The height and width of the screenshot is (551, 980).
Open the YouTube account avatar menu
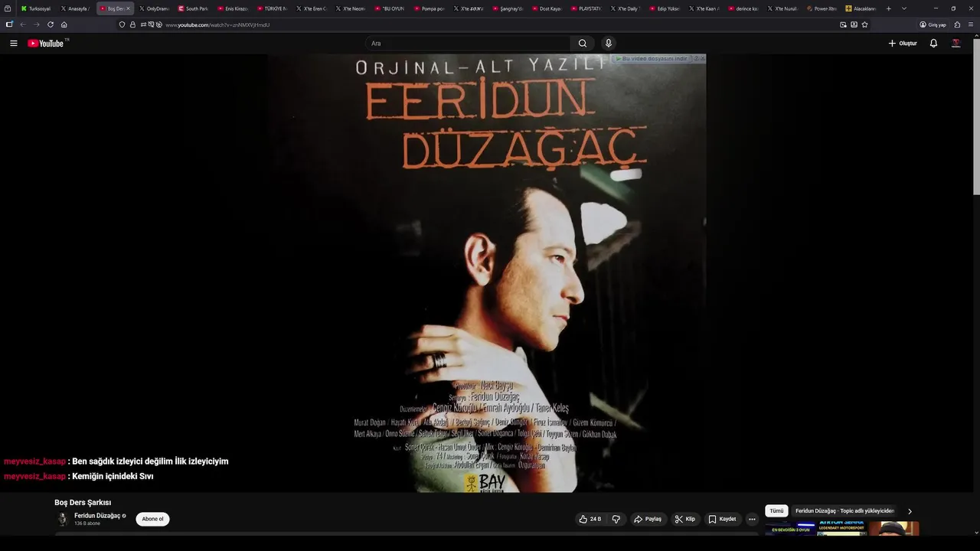955,44
